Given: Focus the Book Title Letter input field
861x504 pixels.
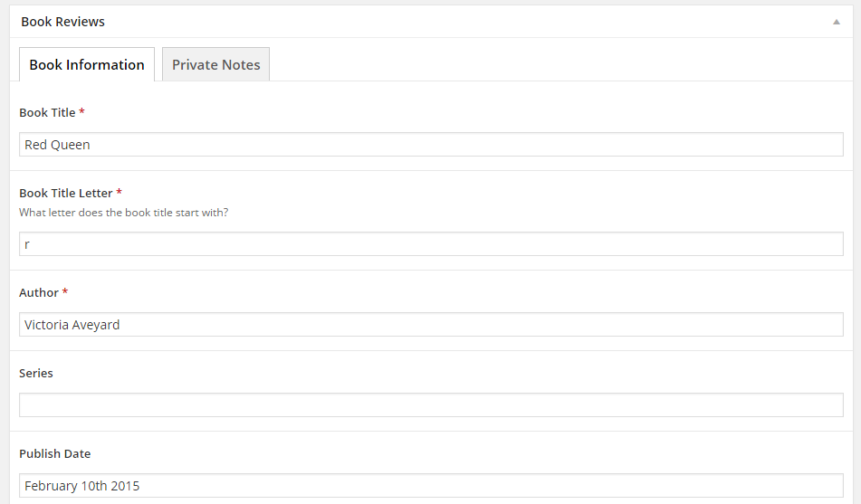Looking at the screenshot, I should click(431, 244).
